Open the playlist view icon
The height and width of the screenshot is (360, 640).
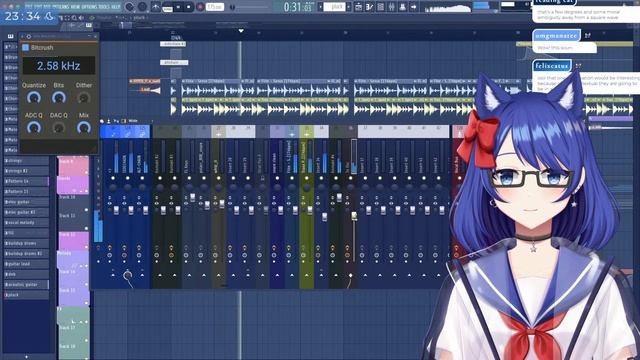click(358, 7)
